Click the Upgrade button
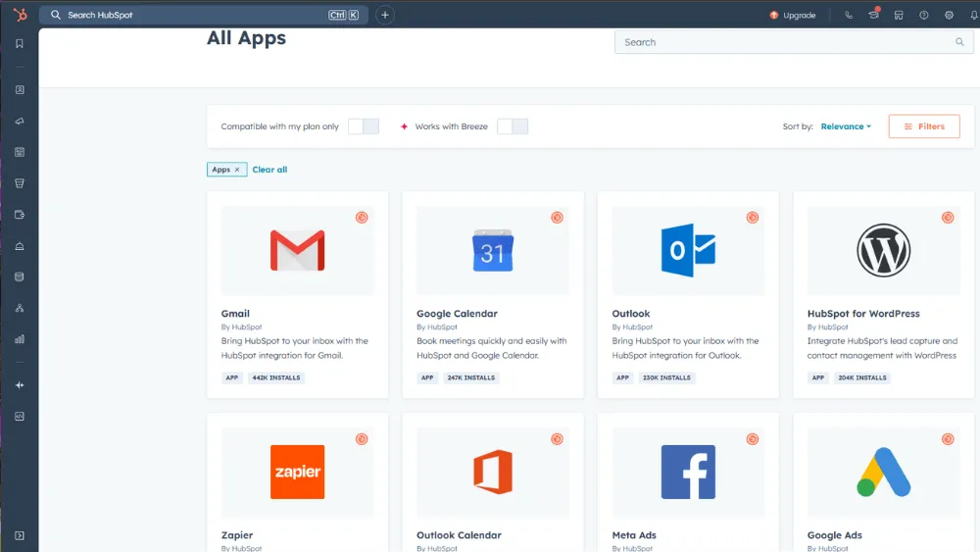Viewport: 980px width, 552px height. (793, 15)
